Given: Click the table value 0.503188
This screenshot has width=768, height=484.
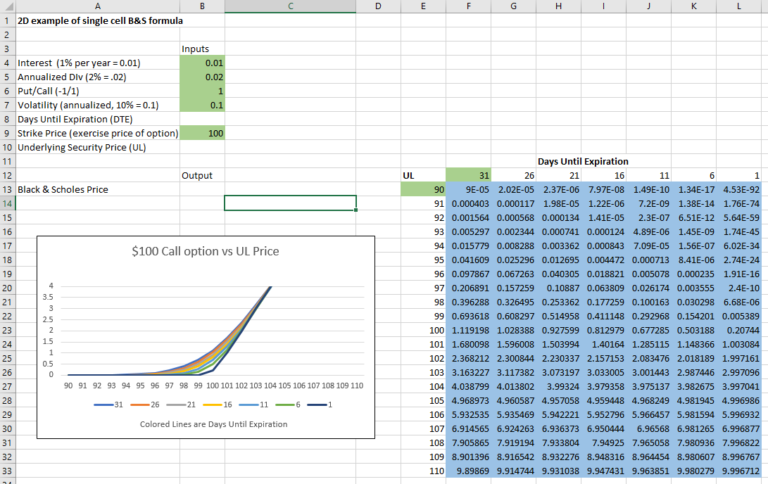Looking at the screenshot, I should pyautogui.click(x=694, y=330).
